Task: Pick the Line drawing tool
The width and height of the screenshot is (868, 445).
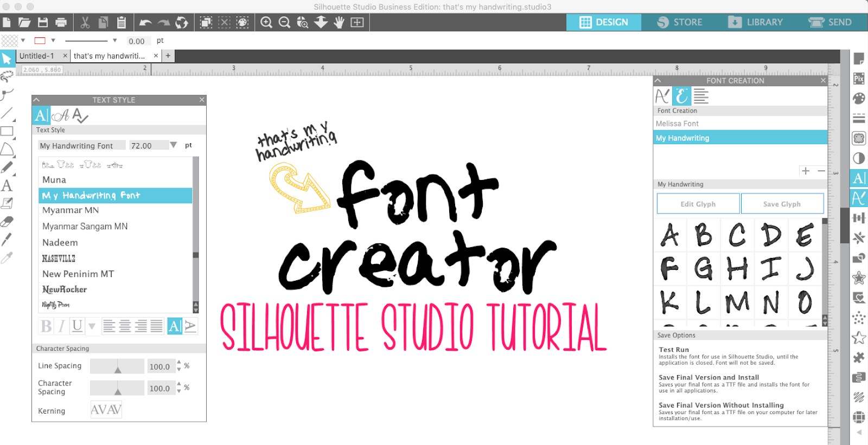Action: [x=7, y=113]
